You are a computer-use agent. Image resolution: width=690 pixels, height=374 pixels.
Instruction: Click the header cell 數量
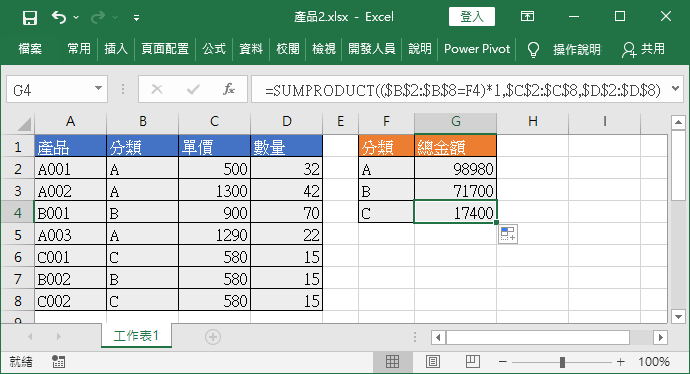(x=286, y=146)
